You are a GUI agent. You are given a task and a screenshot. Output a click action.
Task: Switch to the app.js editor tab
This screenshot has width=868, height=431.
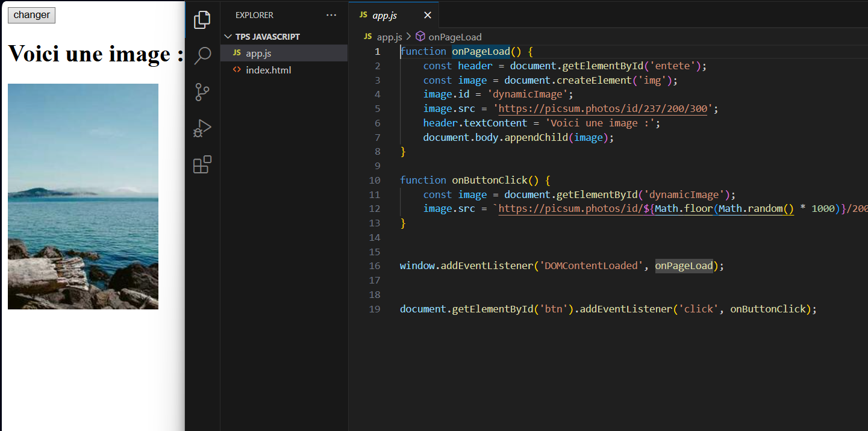tap(384, 15)
